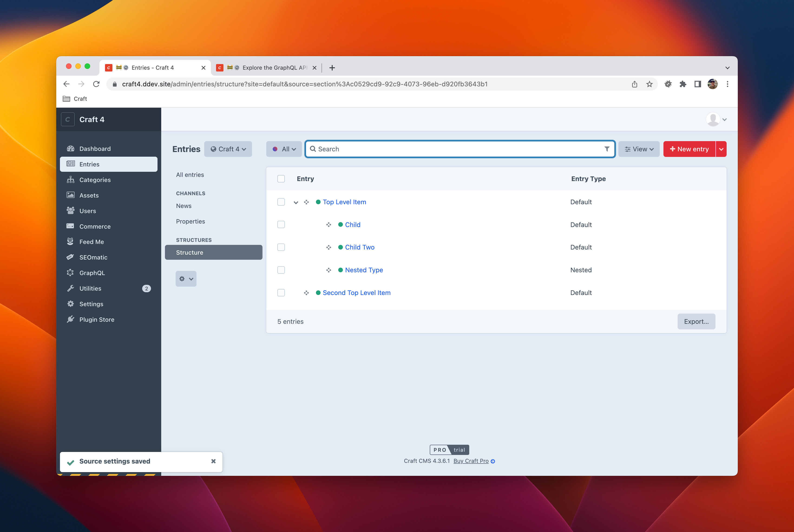
Task: Open a new browser tab
Action: coord(332,68)
